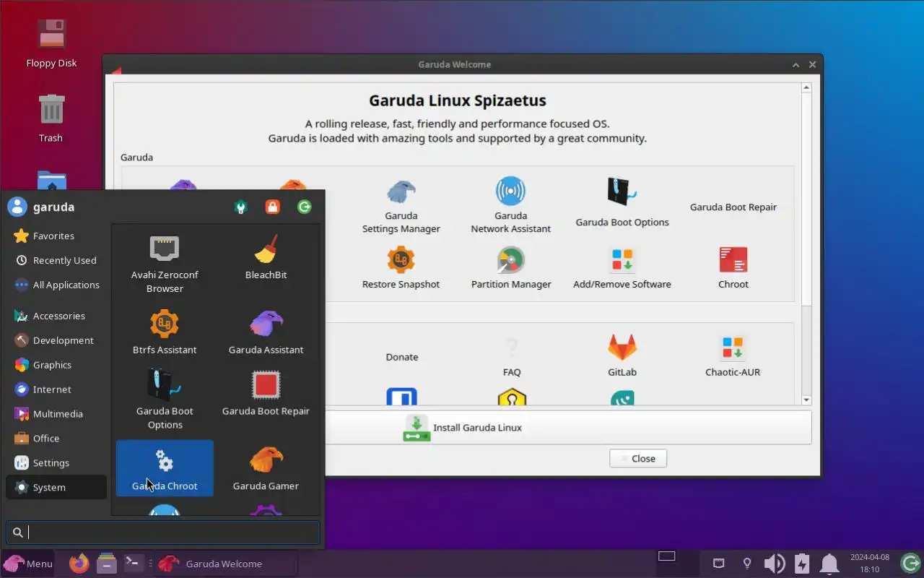Click the Garuda Welcome taskbar button
924x578 pixels.
tap(225, 564)
